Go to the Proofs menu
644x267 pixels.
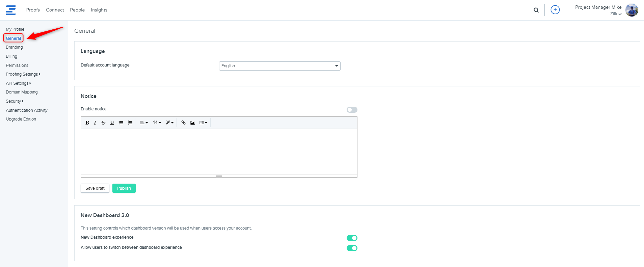(33, 10)
